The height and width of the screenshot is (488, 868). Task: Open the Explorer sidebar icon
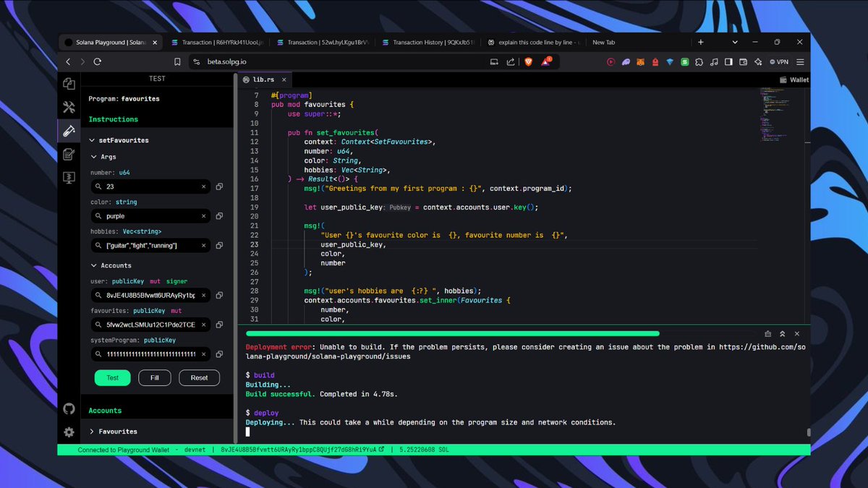[x=69, y=84]
